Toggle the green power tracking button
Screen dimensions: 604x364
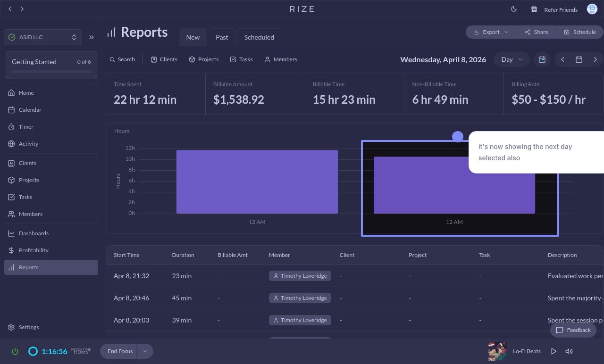click(x=15, y=351)
